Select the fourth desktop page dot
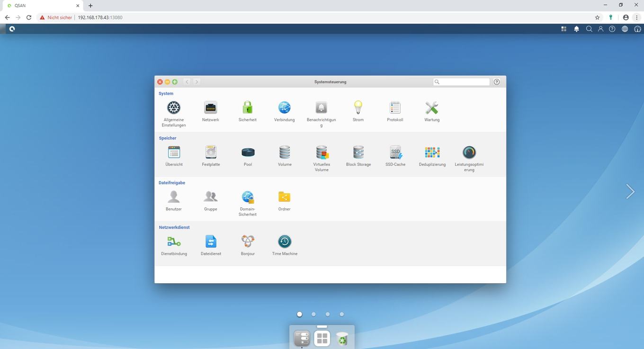This screenshot has width=644, height=349. tap(342, 314)
